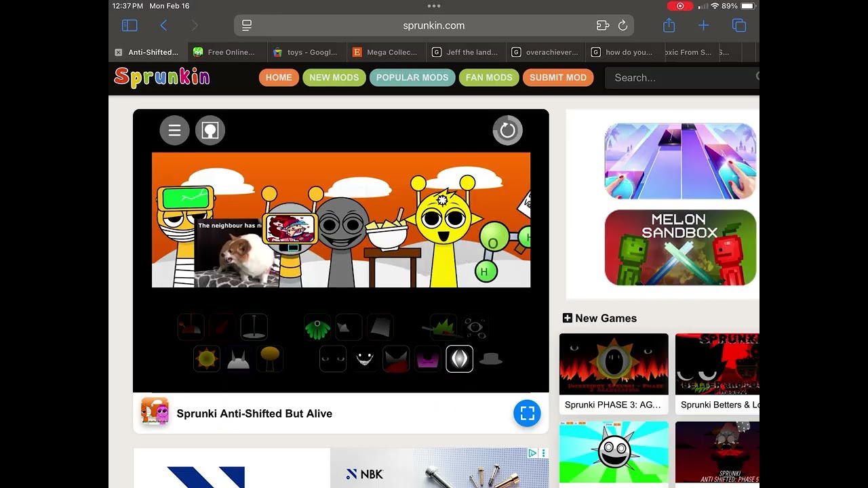Viewport: 868px width, 488px height.
Task: Pick the green spiky grass sound icon
Action: click(443, 327)
